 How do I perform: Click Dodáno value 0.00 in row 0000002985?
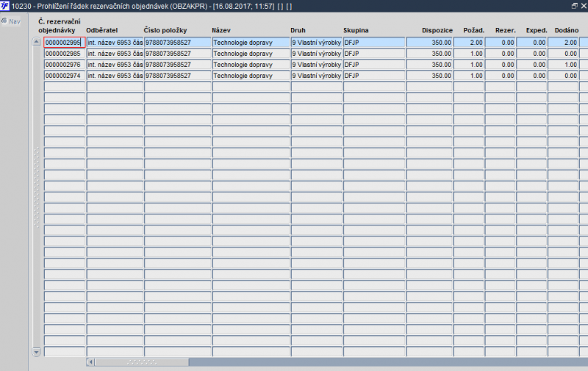[563, 54]
